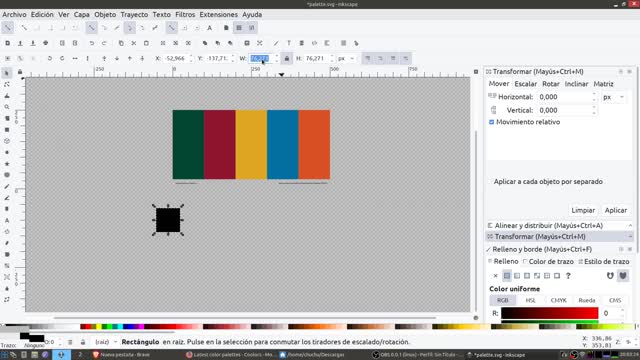
Task: Open the px unit dropdown in tool controls
Action: pos(346,58)
